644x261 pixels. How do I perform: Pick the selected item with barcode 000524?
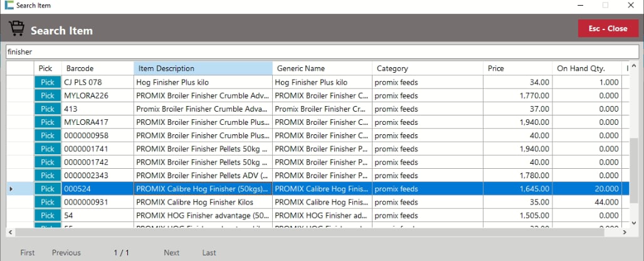pos(48,189)
